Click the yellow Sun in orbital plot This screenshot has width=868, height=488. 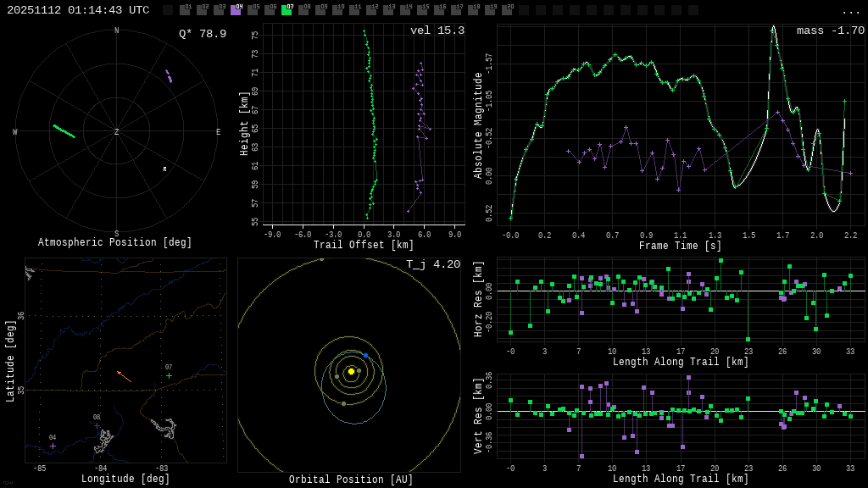(351, 371)
